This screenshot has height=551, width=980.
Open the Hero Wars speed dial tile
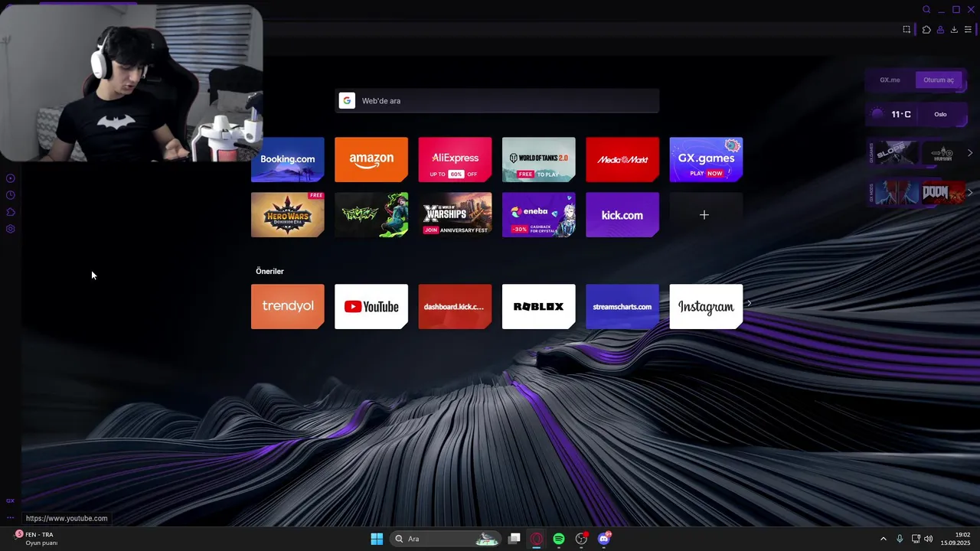point(288,214)
